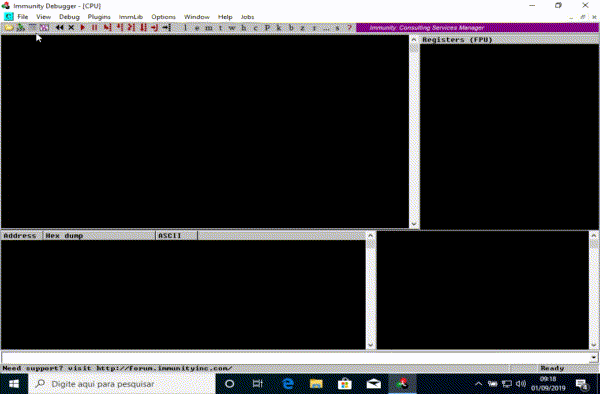600x394 pixels.
Task: Click the Trace over toolbar icon
Action: (143, 28)
